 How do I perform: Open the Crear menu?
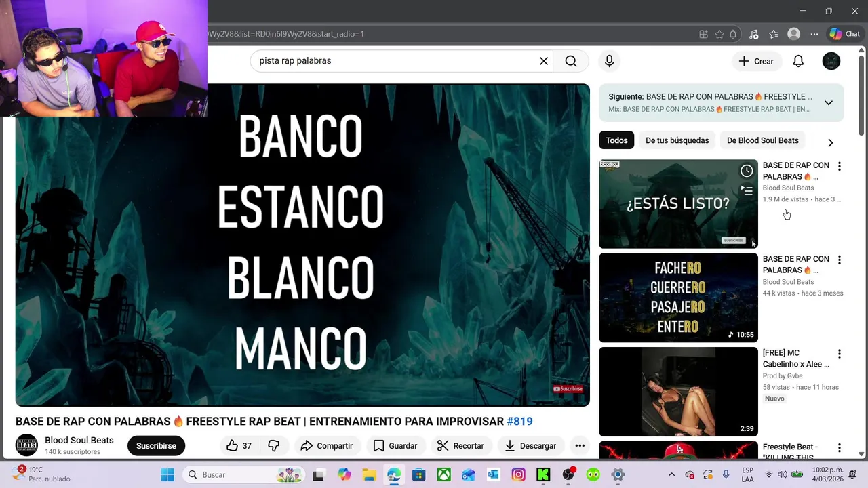coord(756,61)
